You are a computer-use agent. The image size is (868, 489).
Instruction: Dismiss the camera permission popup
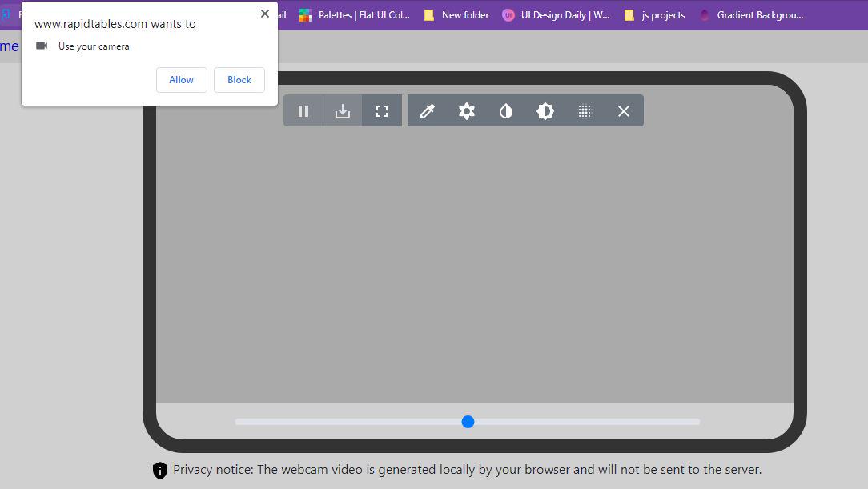pos(265,14)
